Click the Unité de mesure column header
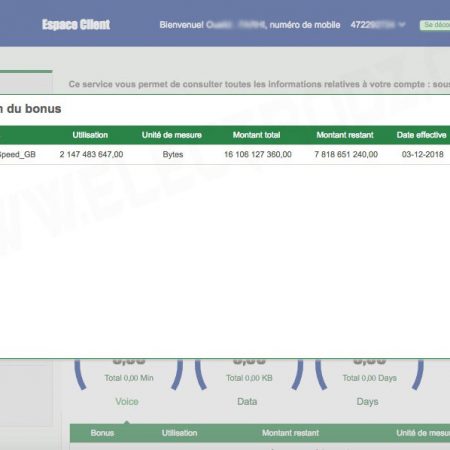This screenshot has width=450, height=450. (x=172, y=135)
